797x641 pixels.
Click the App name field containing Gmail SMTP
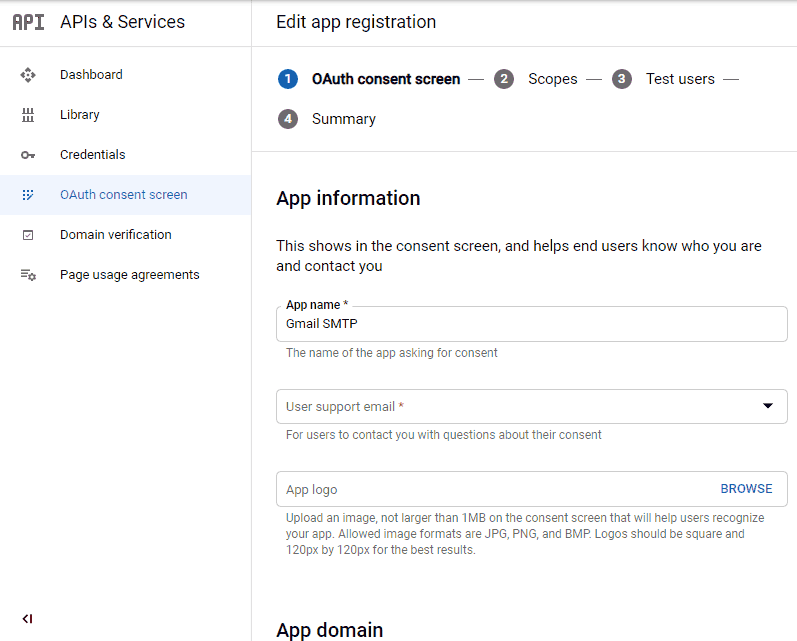[532, 324]
